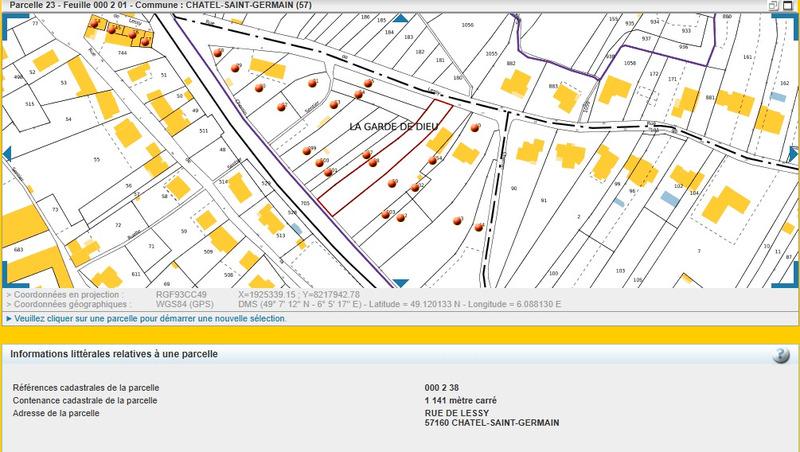Open help for parcel literal information

click(x=781, y=355)
